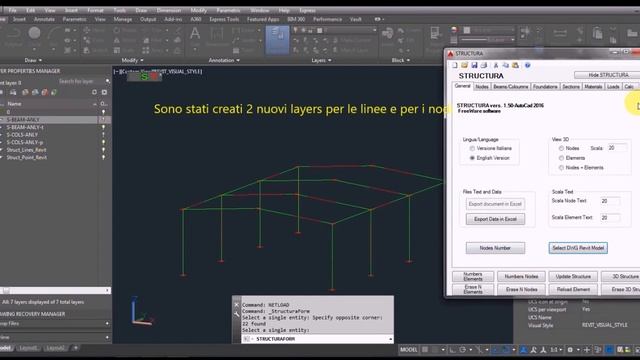Click the Export Data in Excel button

click(495, 219)
